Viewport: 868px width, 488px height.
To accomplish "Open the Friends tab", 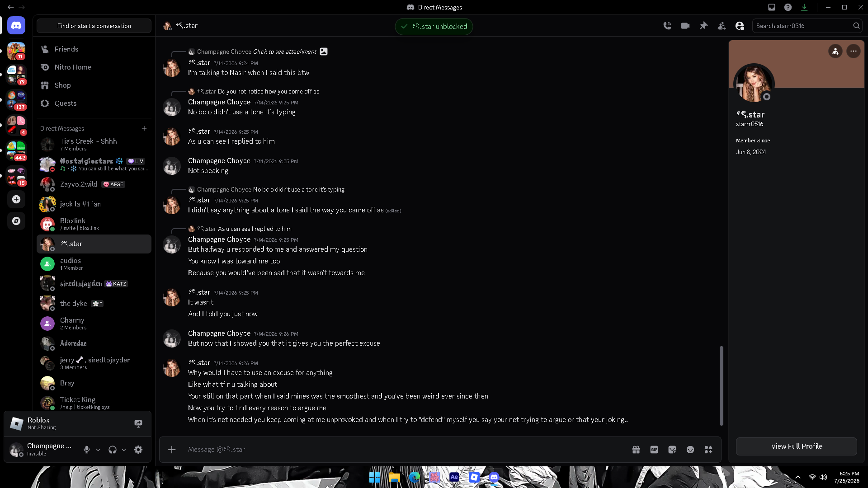I will 94,49.
